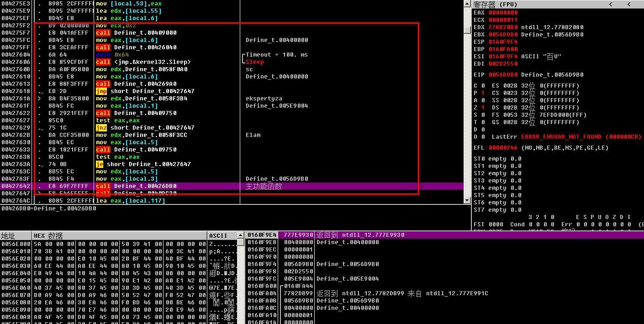The height and width of the screenshot is (324, 644).
Task: Select the top stack entry 777E9930
Action: click(296, 235)
